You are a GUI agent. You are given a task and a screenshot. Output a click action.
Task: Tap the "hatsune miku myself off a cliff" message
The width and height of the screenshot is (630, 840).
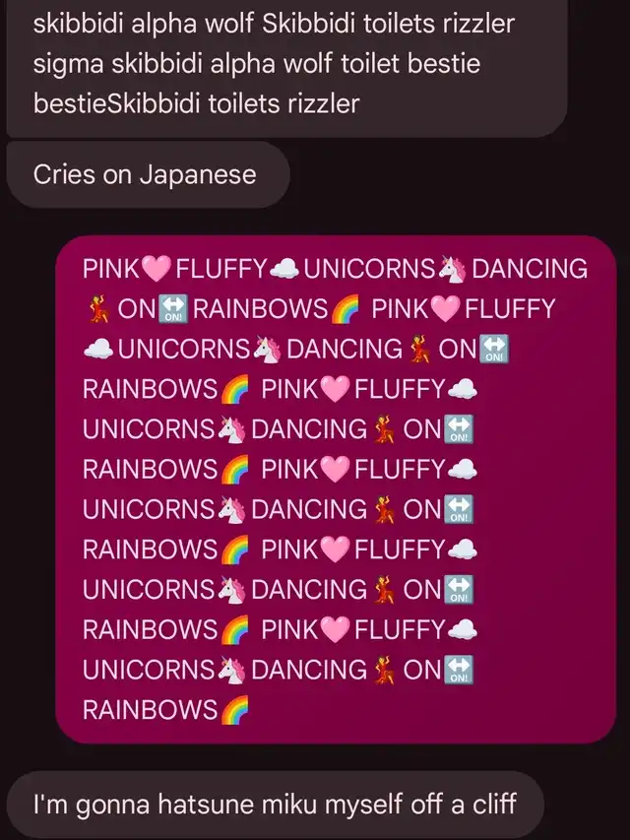276,805
